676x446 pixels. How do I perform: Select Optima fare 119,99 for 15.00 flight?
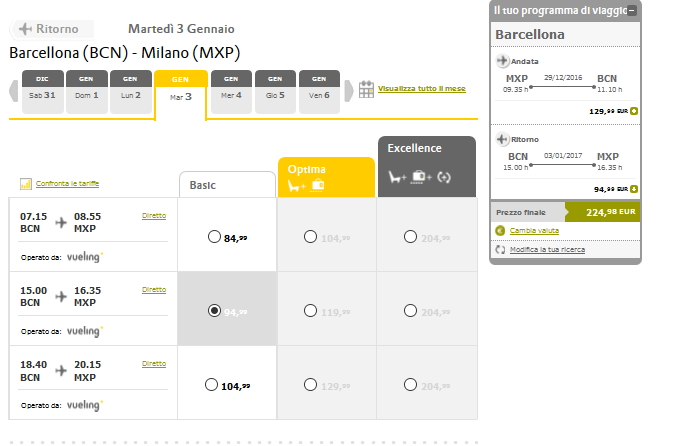pyautogui.click(x=310, y=311)
